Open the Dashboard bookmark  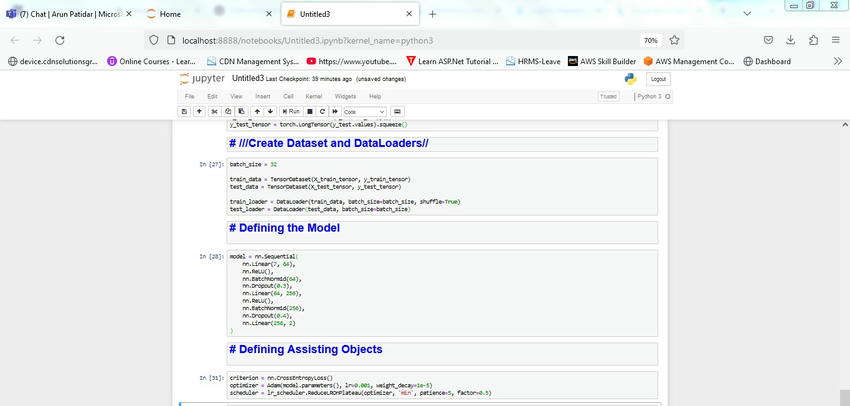click(767, 61)
